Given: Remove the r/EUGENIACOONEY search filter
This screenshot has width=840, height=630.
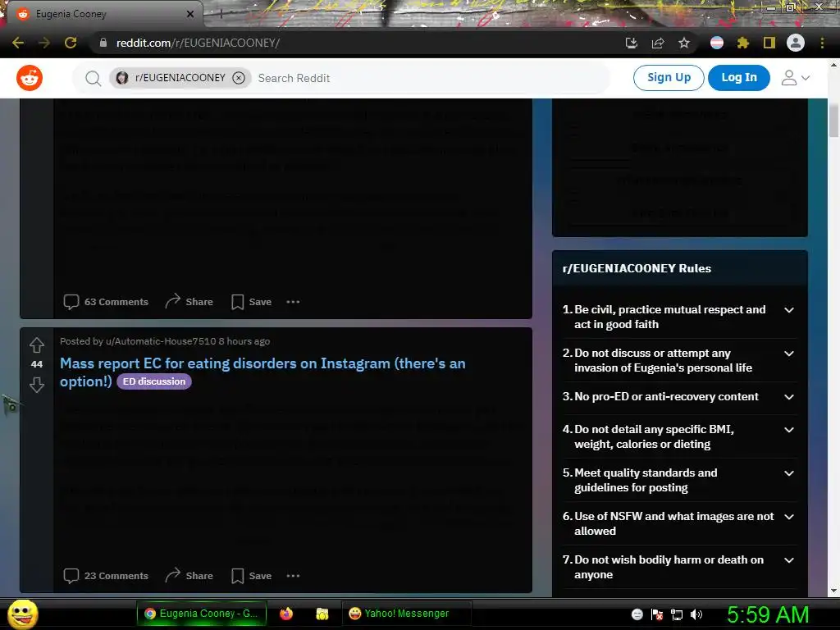Looking at the screenshot, I should 239,78.
